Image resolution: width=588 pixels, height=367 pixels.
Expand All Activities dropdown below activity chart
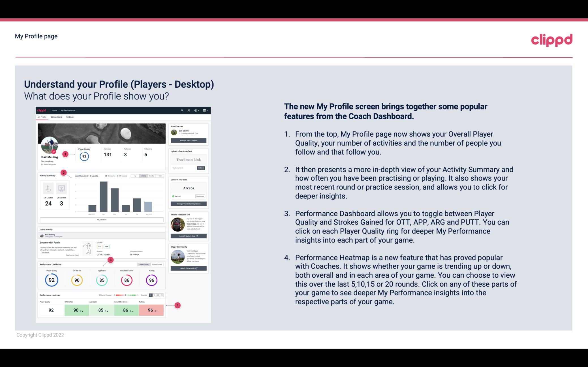point(102,220)
